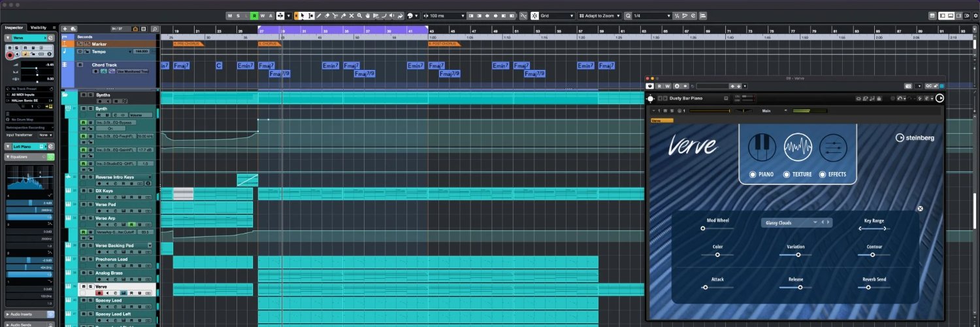Image resolution: width=980 pixels, height=327 pixels.
Task: Toggle global Write automation W button
Action: 263,16
